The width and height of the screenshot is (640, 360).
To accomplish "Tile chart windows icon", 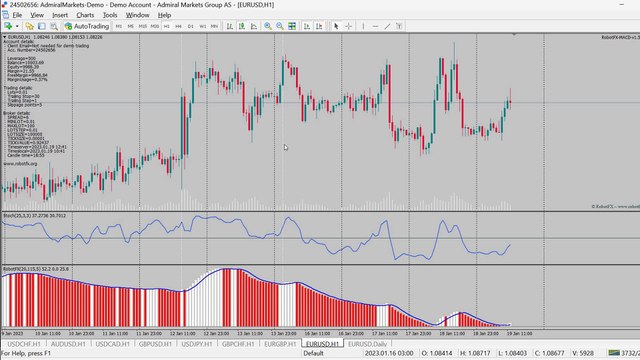I will click(292, 26).
